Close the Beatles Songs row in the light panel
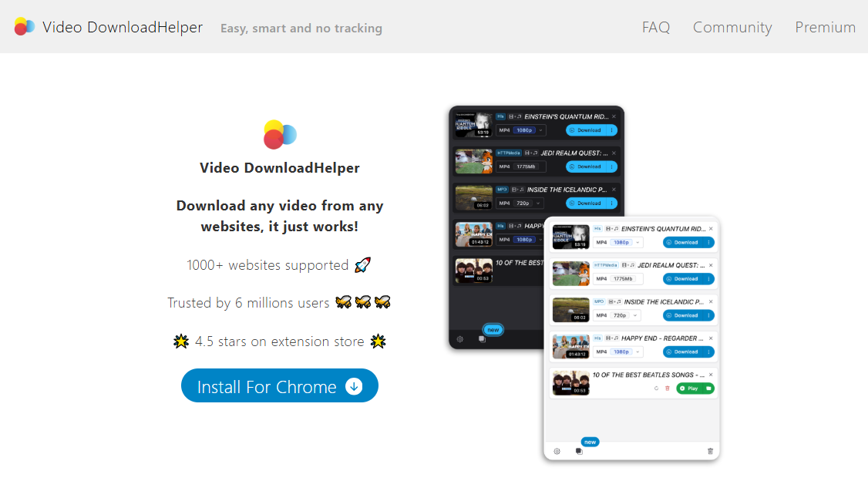 pyautogui.click(x=711, y=375)
